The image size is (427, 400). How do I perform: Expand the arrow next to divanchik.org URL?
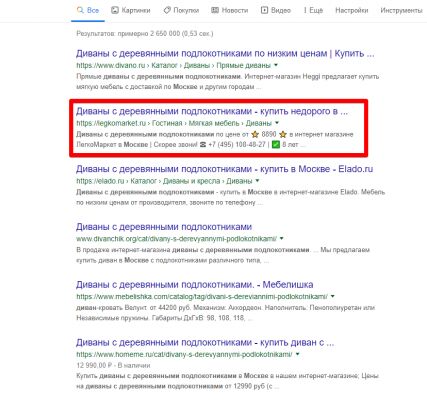pos(282,239)
